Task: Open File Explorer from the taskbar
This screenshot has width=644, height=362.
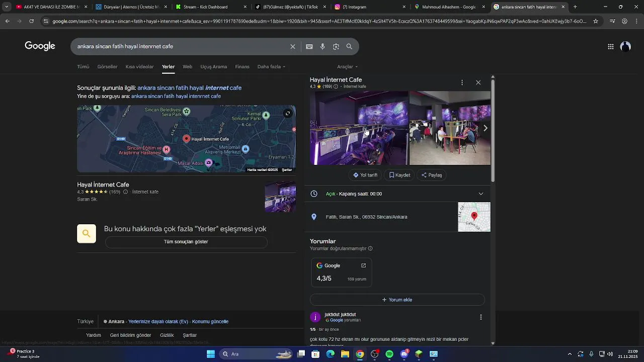Action: pos(345,354)
